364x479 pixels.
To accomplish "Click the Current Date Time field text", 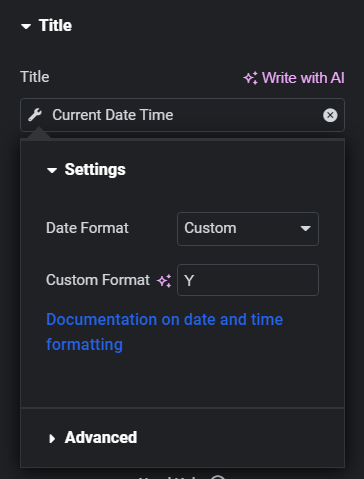I will pyautogui.click(x=113, y=115).
